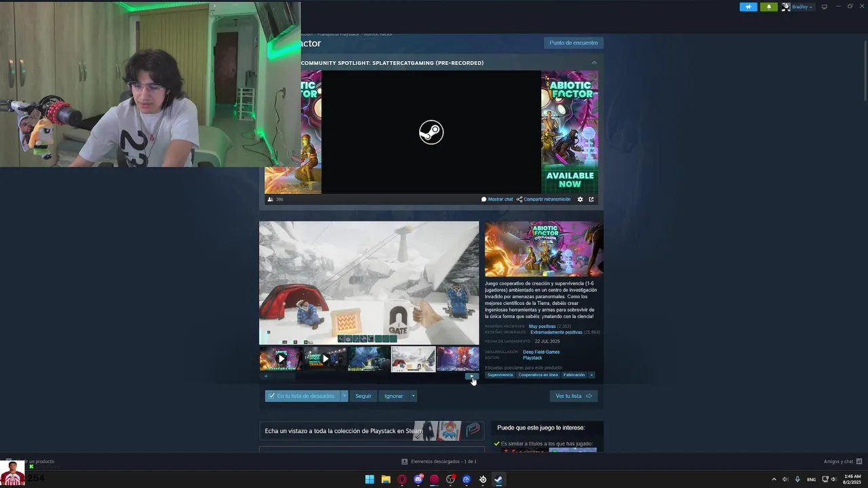The width and height of the screenshot is (868, 488).
Task: Click the Steam logo in the broadcast player
Action: pos(431,132)
